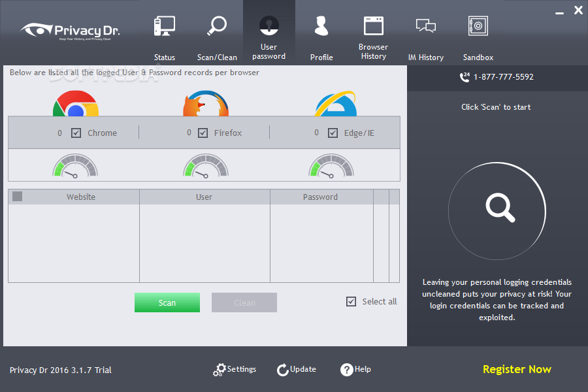
Task: Click the Edge/IE record count 0
Action: tap(316, 133)
